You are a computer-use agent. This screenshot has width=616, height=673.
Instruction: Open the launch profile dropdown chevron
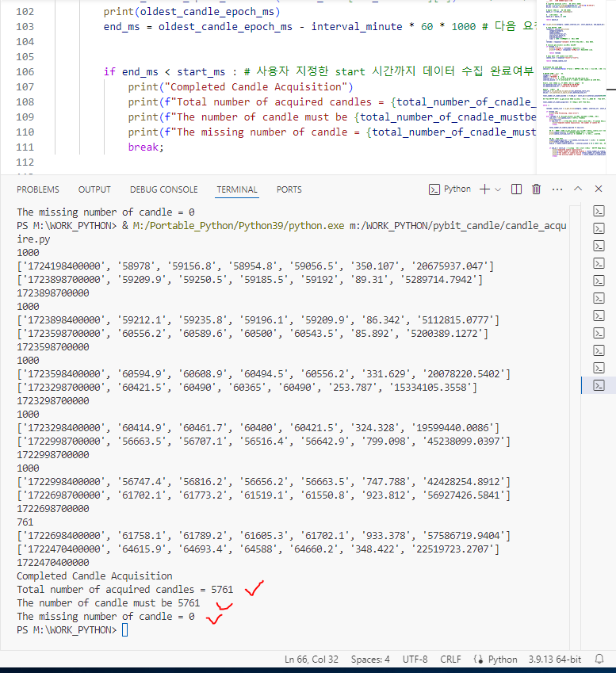tap(498, 189)
